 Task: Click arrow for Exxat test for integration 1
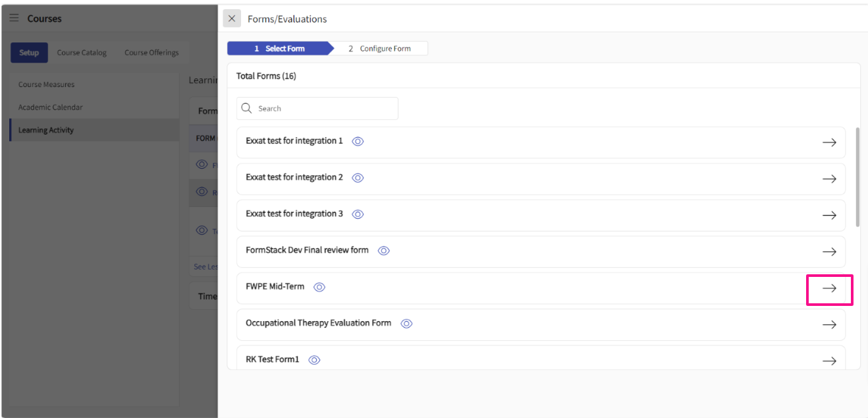[x=829, y=142]
